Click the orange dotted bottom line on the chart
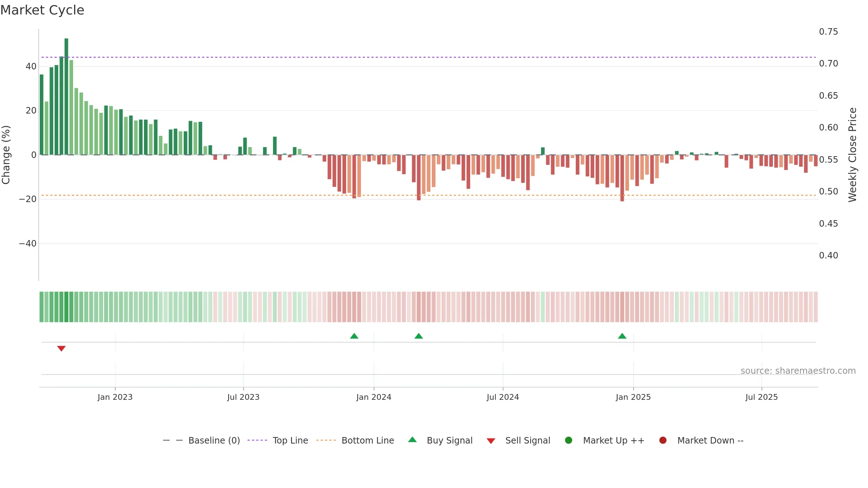The image size is (868, 488). [429, 195]
